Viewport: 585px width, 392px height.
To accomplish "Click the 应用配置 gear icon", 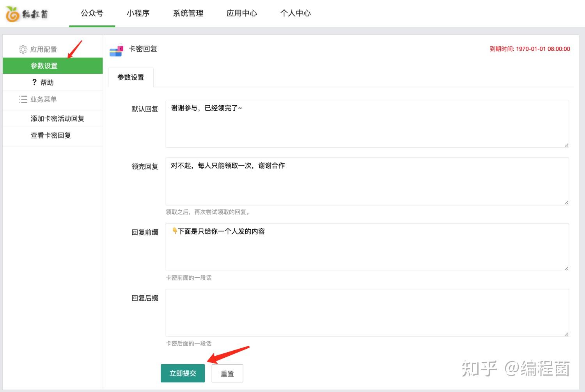I will click(23, 50).
